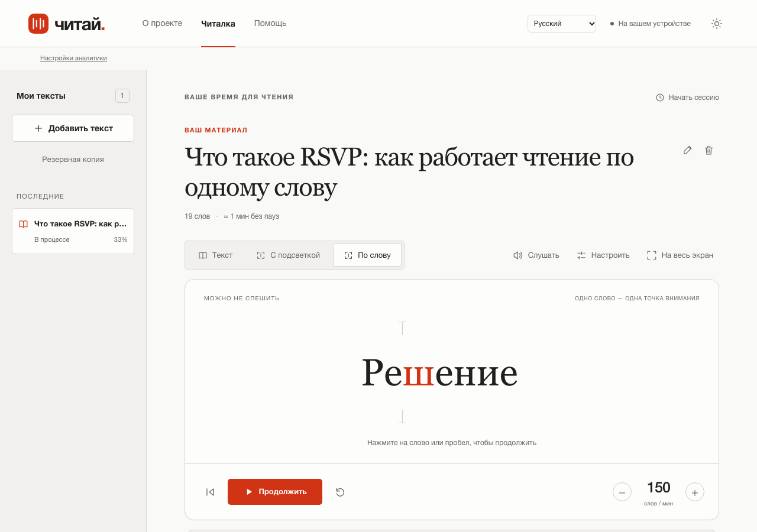This screenshot has width=757, height=532.
Task: Open the Настроить settings
Action: (x=603, y=255)
